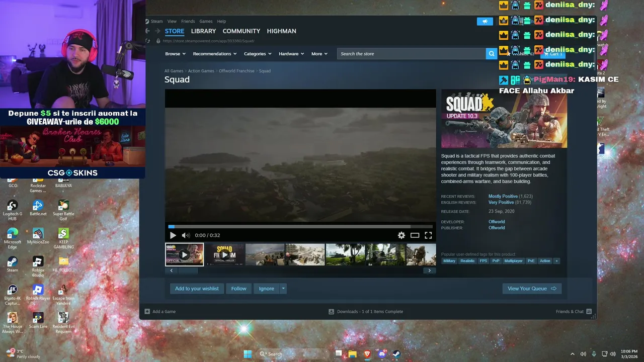
Task: Seek along the trailer progress bar
Action: pyautogui.click(x=300, y=226)
